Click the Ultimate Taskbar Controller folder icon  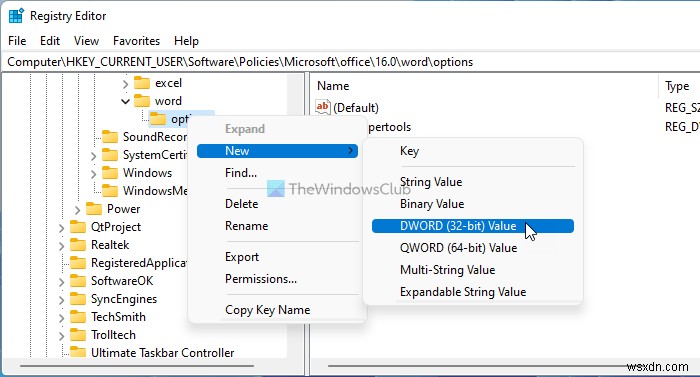coord(78,352)
